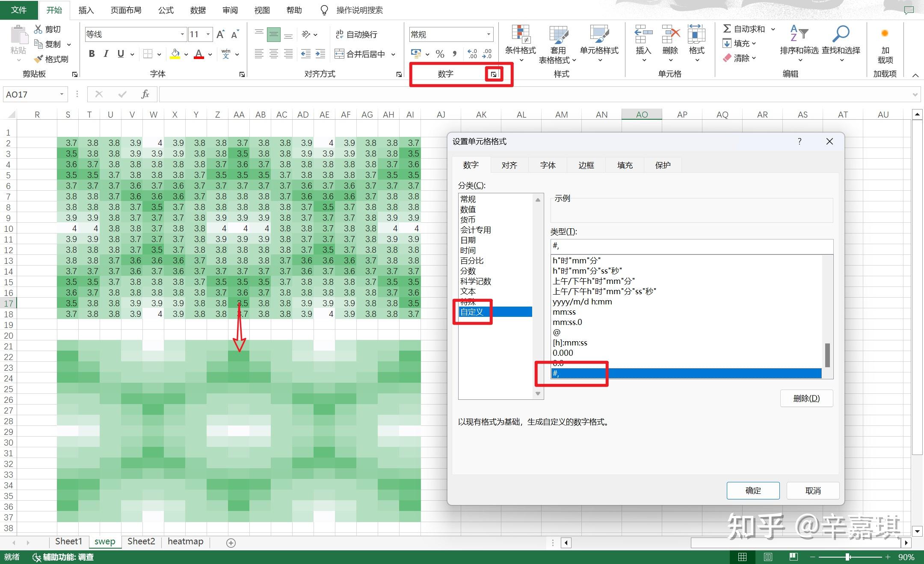
Task: Adjust the zoom slider in status bar
Action: tap(848, 557)
